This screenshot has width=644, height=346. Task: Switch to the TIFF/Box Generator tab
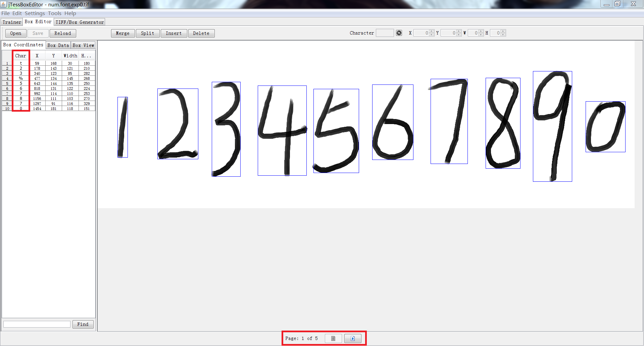coord(80,22)
